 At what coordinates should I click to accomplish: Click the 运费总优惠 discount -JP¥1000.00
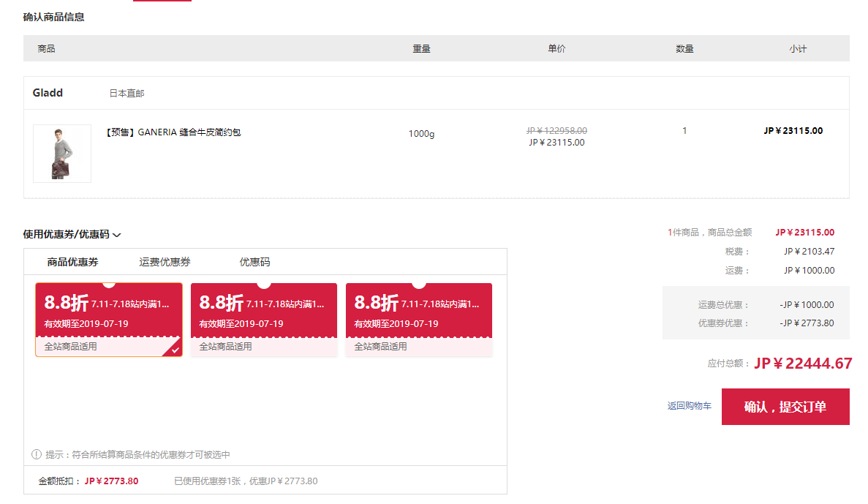807,304
